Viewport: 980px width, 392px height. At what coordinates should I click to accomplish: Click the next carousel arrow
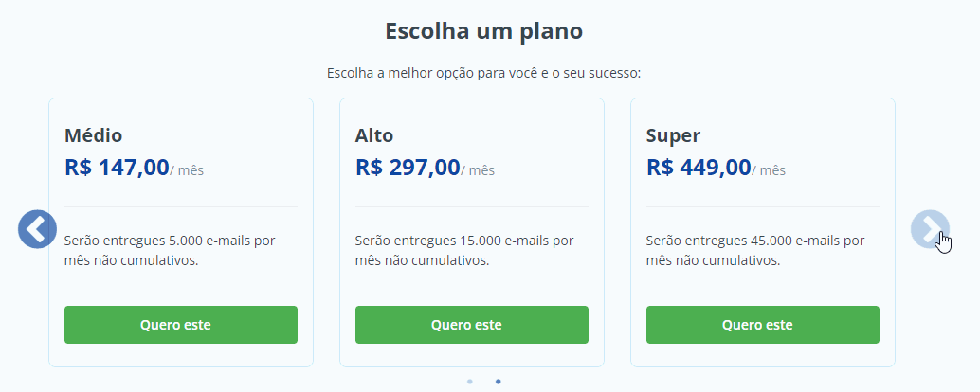point(930,229)
